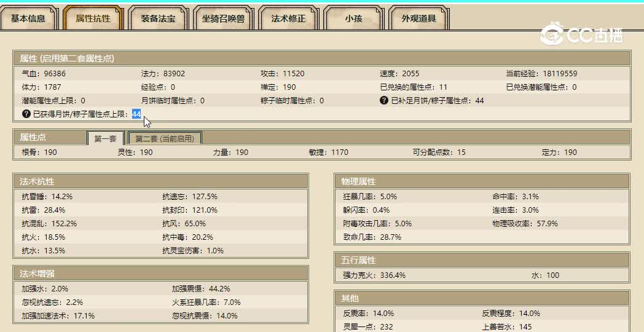This screenshot has width=644, height=332.
Task: Click 加强加速法术：17.1% entry
Action: click(58, 315)
